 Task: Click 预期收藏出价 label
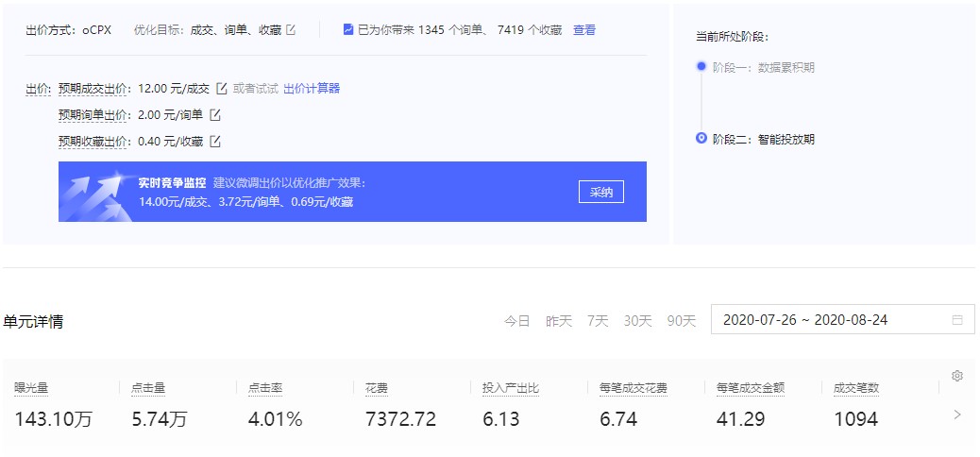(93, 142)
